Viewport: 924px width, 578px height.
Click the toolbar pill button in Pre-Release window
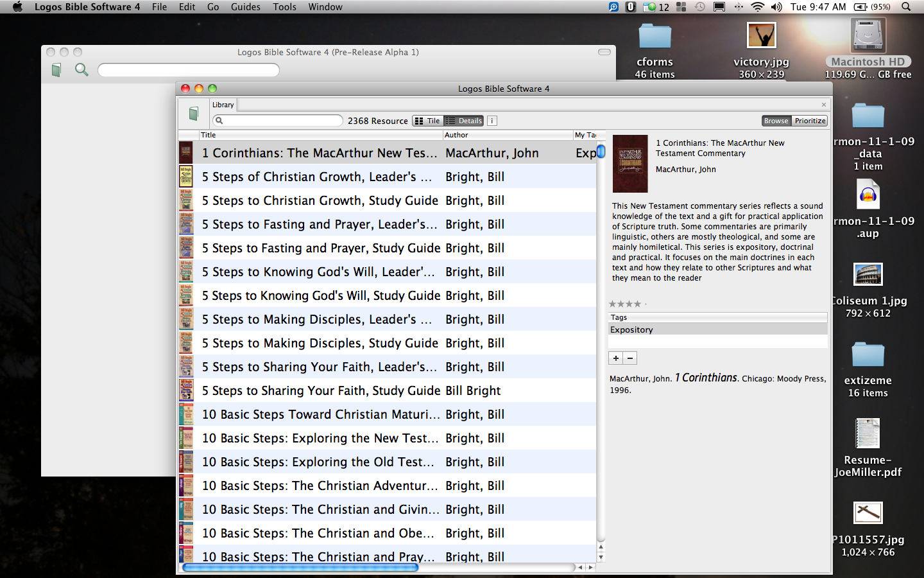pyautogui.click(x=604, y=52)
